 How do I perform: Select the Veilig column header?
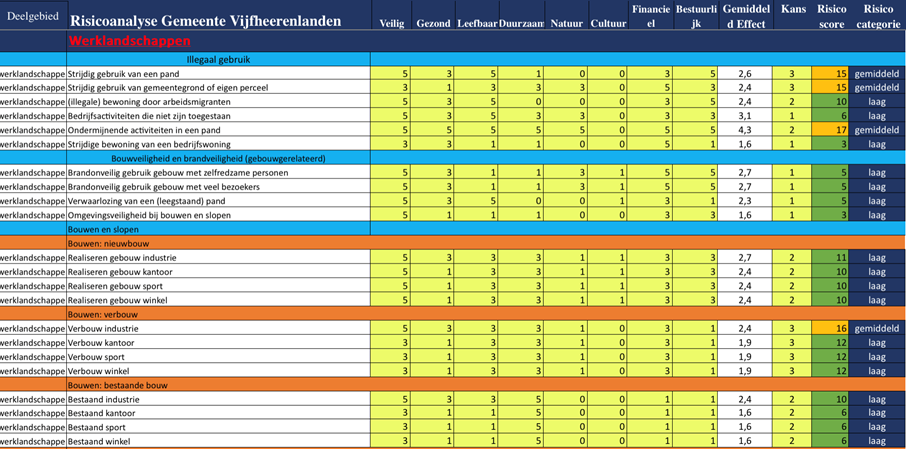pyautogui.click(x=392, y=23)
